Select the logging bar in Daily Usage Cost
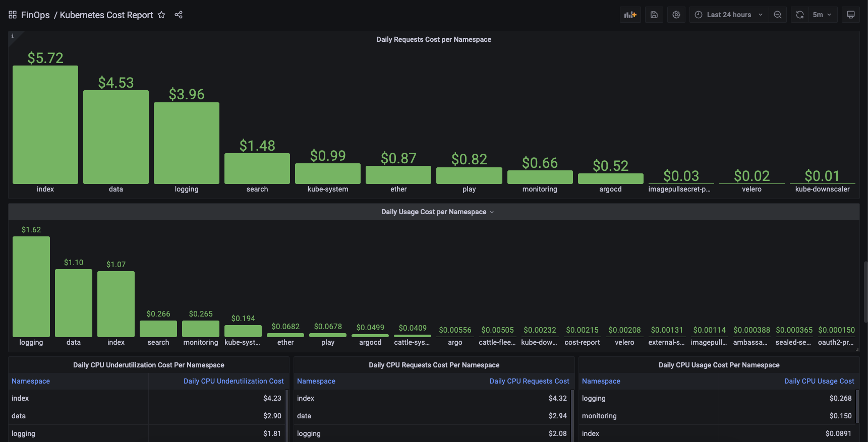 [x=31, y=287]
